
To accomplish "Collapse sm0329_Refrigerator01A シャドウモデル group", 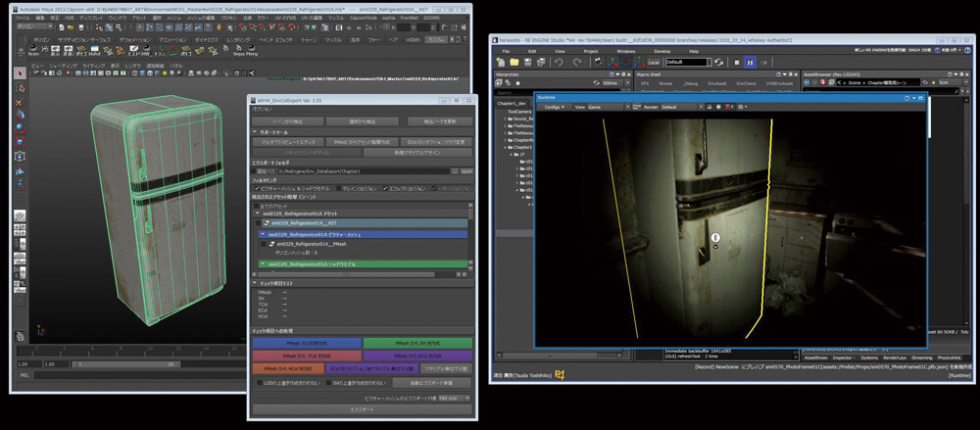I will coord(263,264).
